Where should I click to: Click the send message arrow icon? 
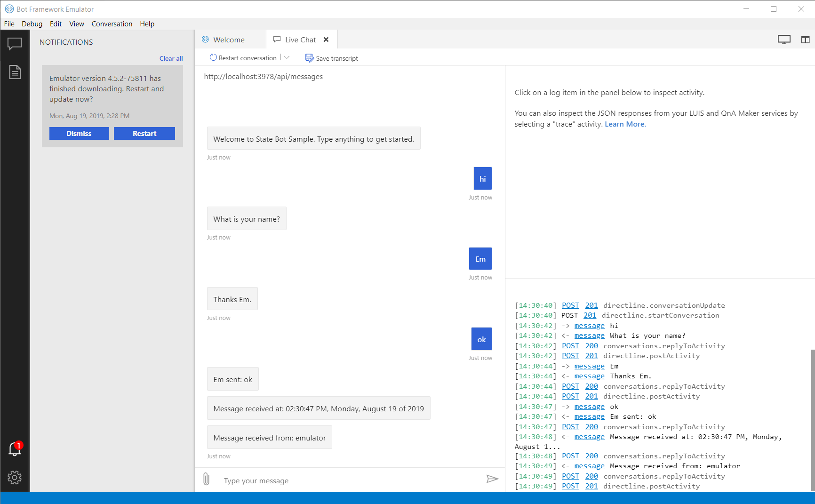[x=492, y=479]
